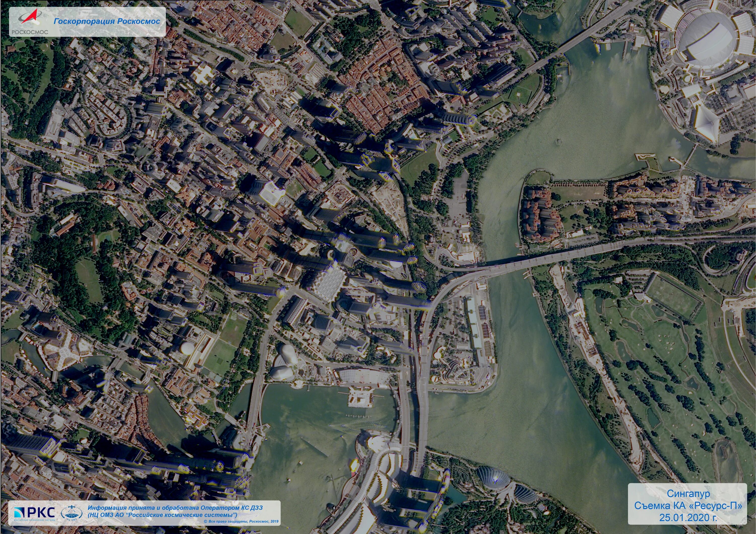
Task: Click the blue РКС logo
Action: (35, 513)
